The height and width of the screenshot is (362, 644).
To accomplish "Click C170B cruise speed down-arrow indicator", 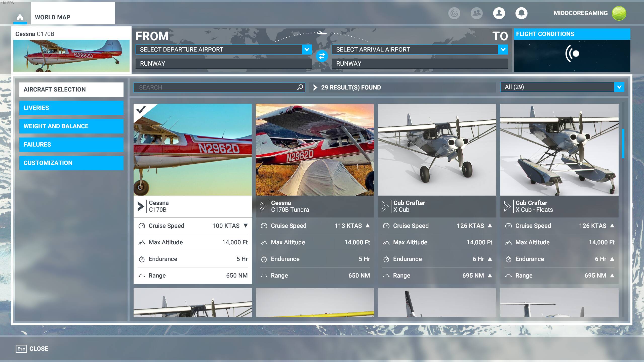I will [x=246, y=225].
